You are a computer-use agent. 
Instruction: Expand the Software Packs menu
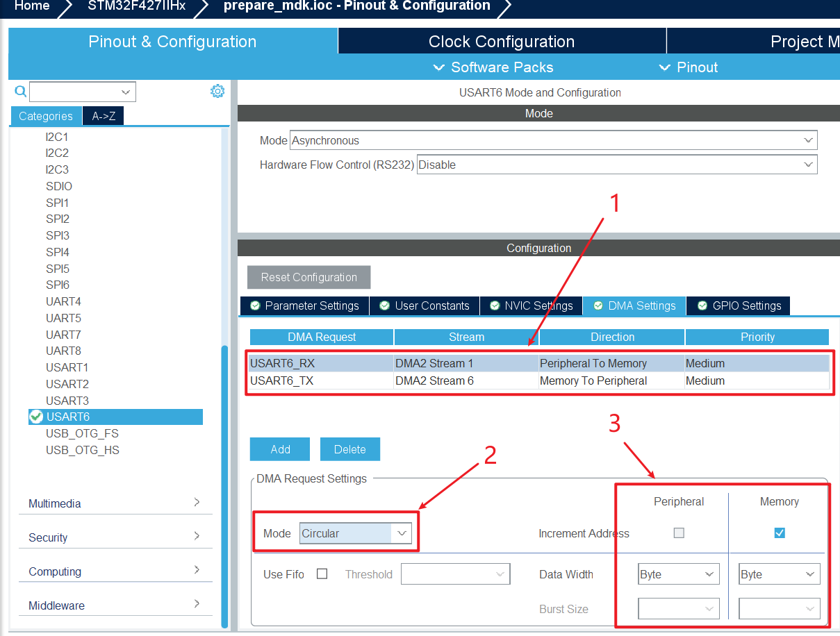[x=493, y=67]
